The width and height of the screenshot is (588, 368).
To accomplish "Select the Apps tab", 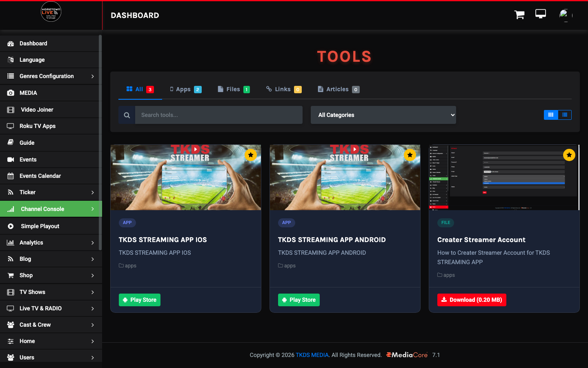I will coord(186,89).
